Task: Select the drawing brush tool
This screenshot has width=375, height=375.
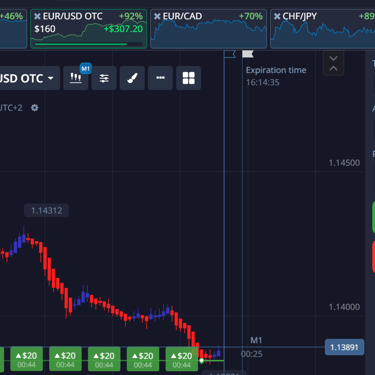Action: tap(132, 78)
